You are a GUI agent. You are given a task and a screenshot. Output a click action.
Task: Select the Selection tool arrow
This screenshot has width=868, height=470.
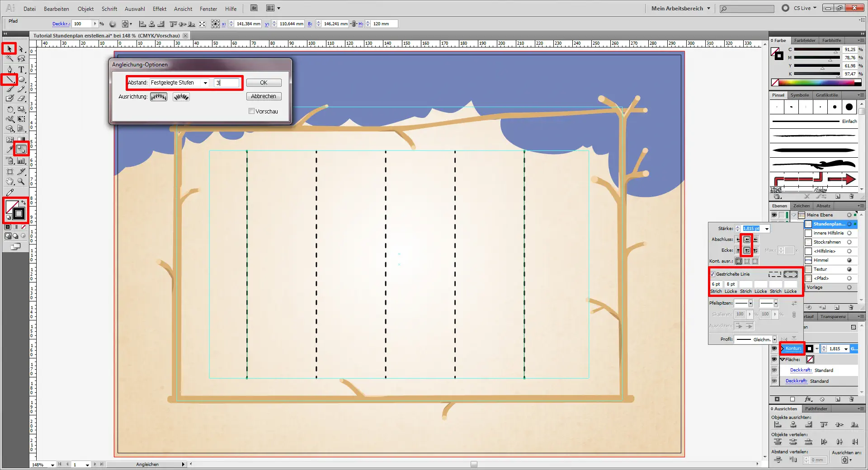[10, 49]
